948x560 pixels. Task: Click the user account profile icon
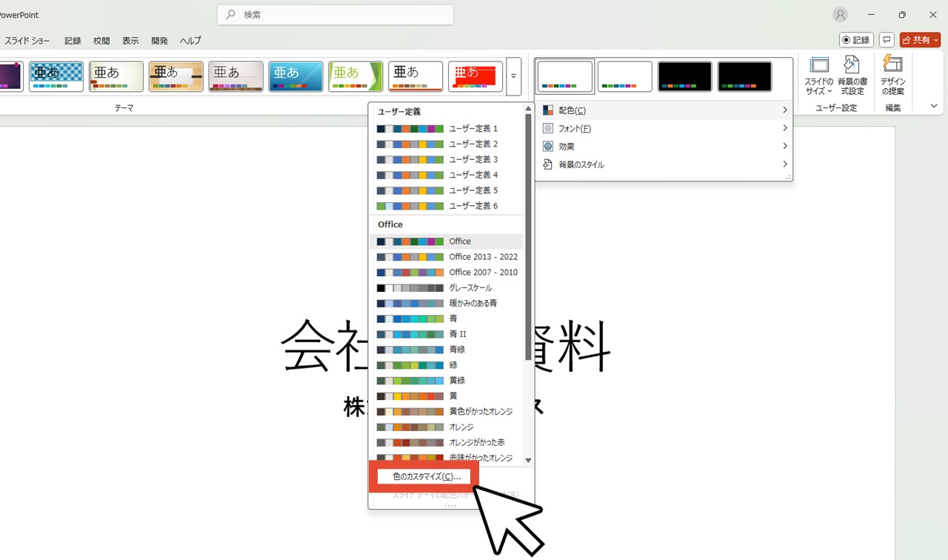pos(840,15)
